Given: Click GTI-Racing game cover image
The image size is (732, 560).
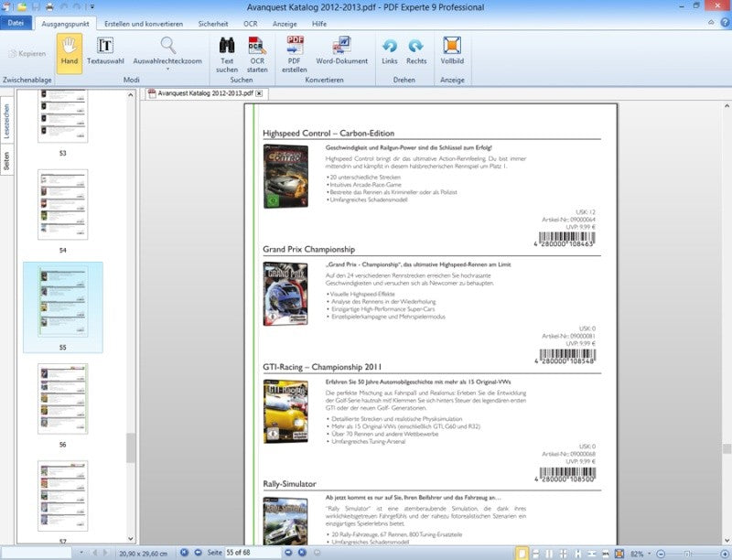Looking at the screenshot, I should pos(285,411).
